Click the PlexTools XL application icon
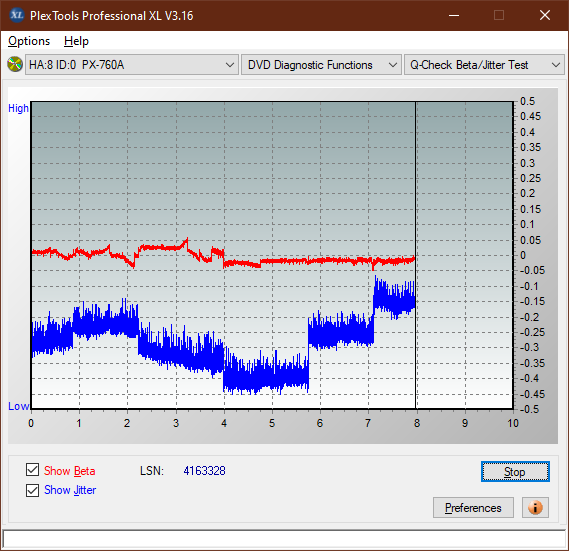 pyautogui.click(x=16, y=15)
